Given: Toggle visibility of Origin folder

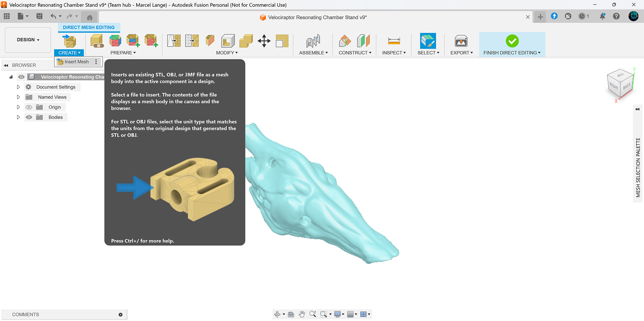Looking at the screenshot, I should pos(29,107).
